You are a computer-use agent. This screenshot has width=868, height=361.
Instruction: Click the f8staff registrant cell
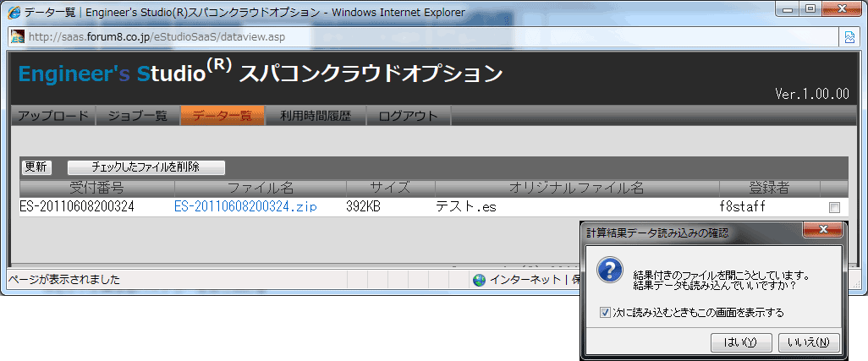pyautogui.click(x=742, y=207)
